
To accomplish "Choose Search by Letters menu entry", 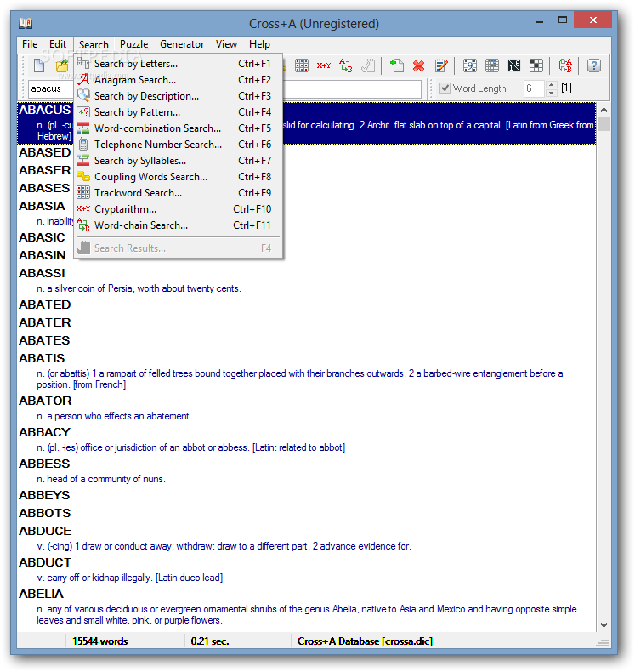I will (x=179, y=64).
